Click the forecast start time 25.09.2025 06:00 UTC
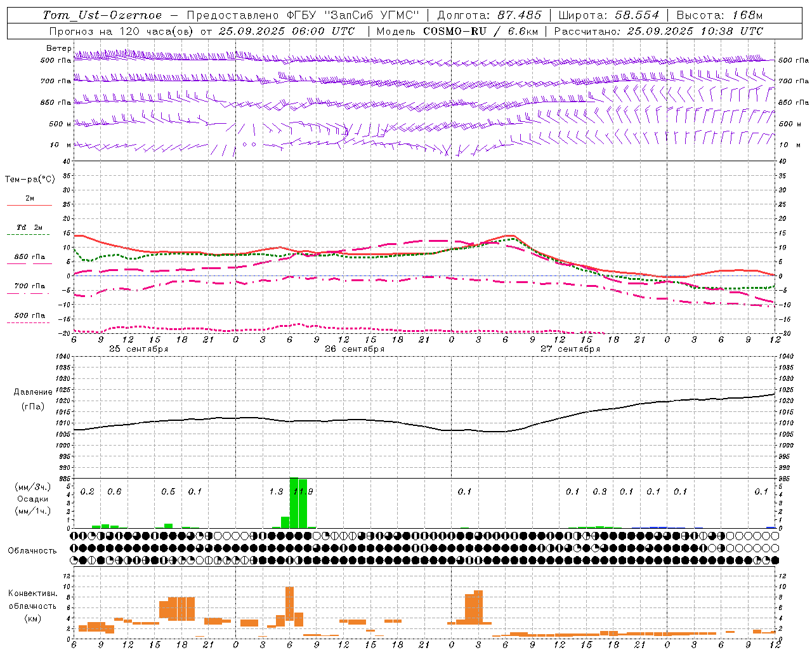This screenshot has width=812, height=650. (286, 31)
